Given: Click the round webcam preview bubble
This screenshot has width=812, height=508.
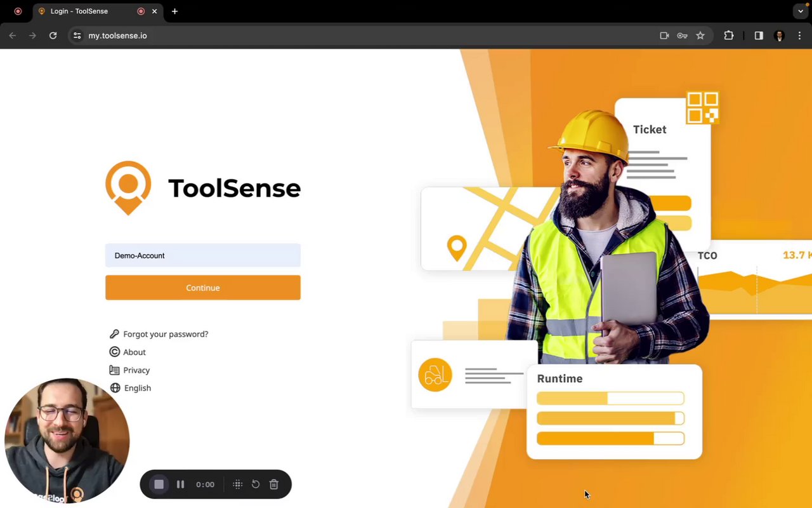Looking at the screenshot, I should [x=67, y=441].
